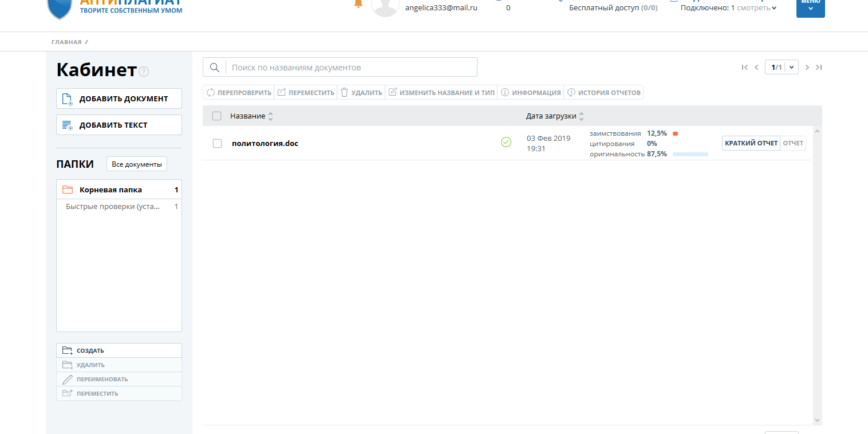Viewport: 868px width, 434px height.
Task: Click the help question mark beside Кабинет
Action: 144,72
